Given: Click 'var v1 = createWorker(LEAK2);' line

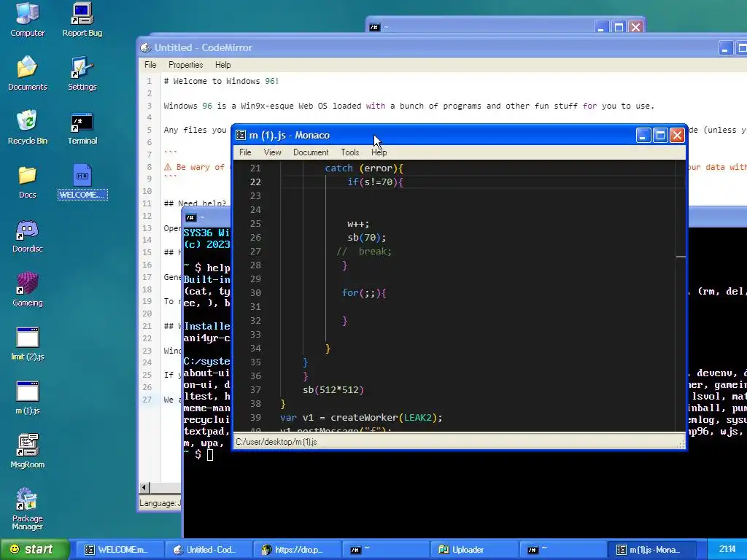Looking at the screenshot, I should [361, 417].
